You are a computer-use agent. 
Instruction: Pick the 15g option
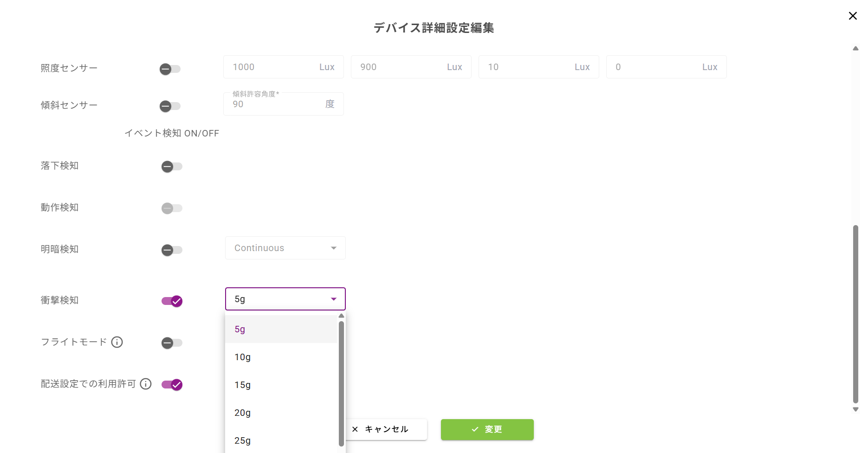tap(242, 385)
